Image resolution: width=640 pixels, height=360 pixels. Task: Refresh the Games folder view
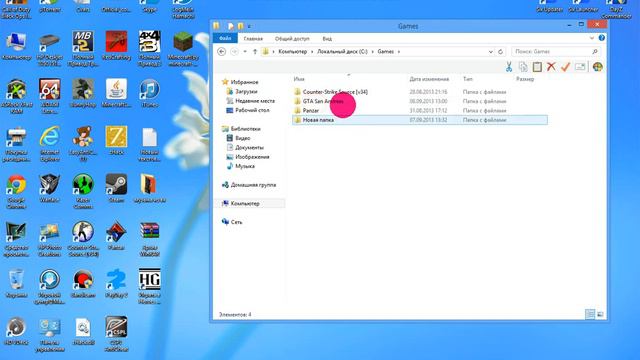(500, 52)
